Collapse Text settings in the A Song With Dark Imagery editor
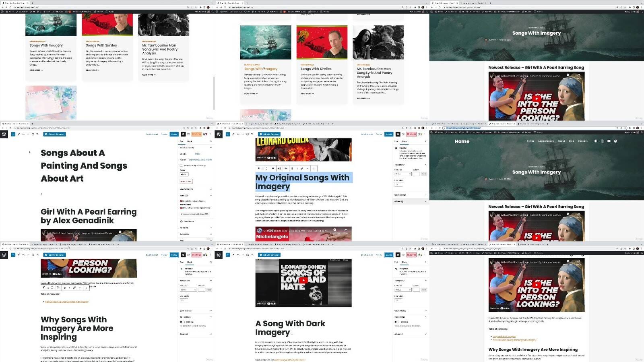 pos(410,317)
